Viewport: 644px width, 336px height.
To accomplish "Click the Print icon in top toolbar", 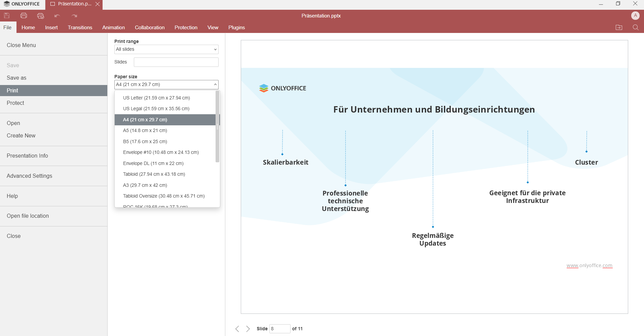I will coord(24,15).
